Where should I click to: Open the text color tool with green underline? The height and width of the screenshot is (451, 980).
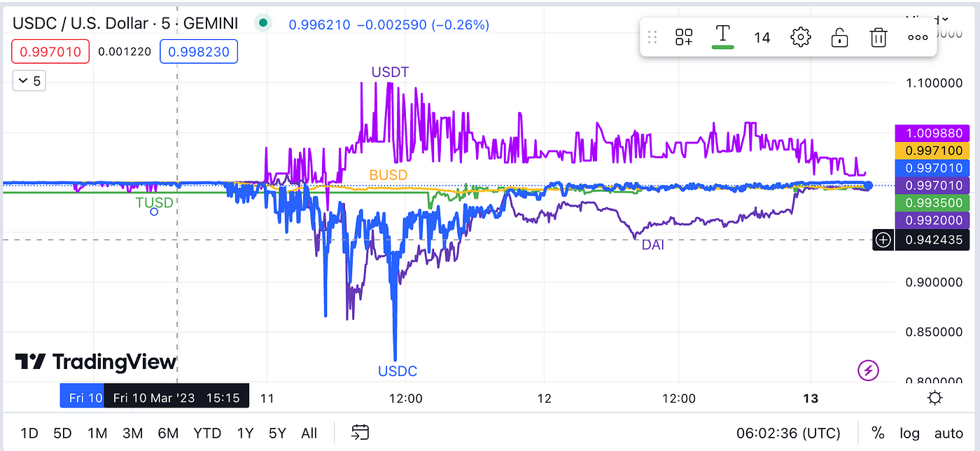(722, 36)
